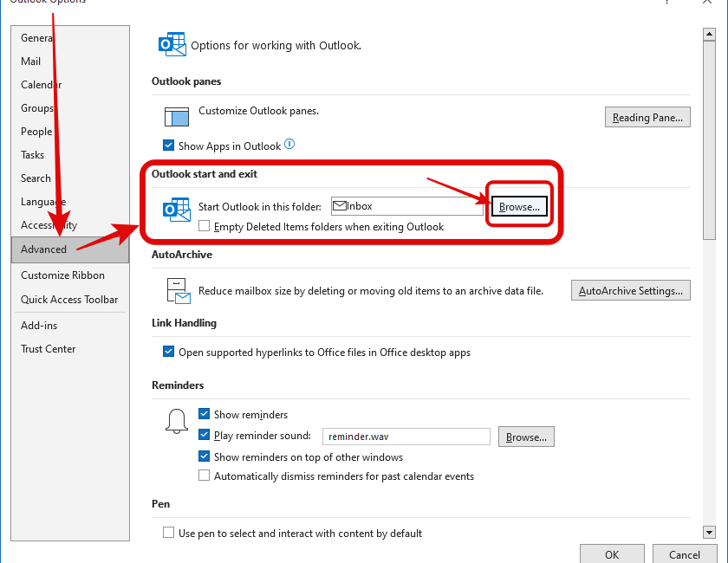Toggle Show reminders on top of other windows
This screenshot has height=563, width=728.
tap(204, 456)
